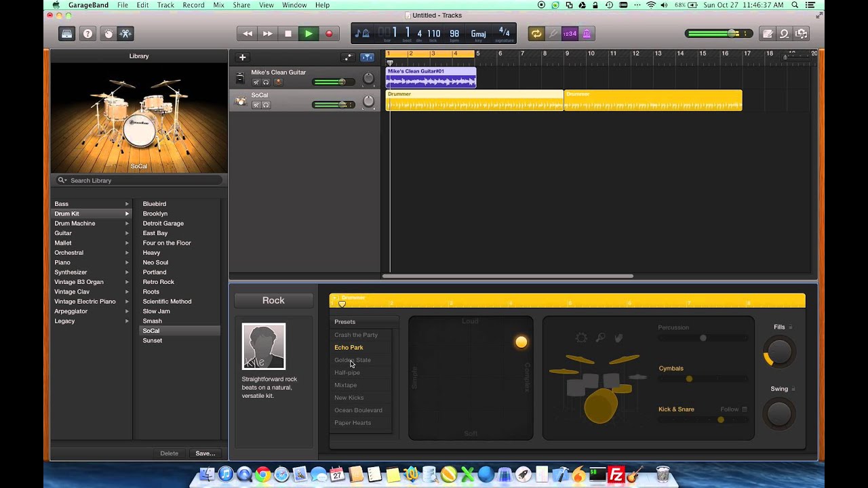Open the Mix menu
The image size is (868, 488).
218,5
